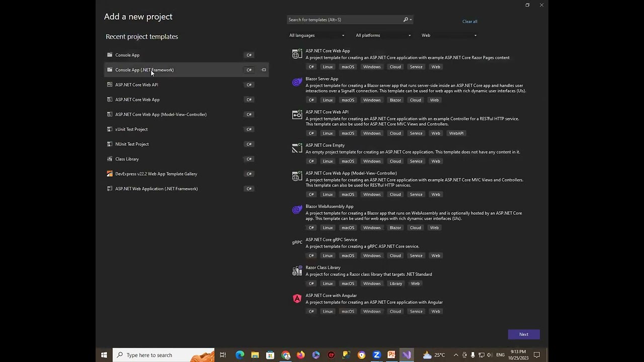Click the Blazor Server App template icon
The height and width of the screenshot is (362, 644).
(297, 81)
